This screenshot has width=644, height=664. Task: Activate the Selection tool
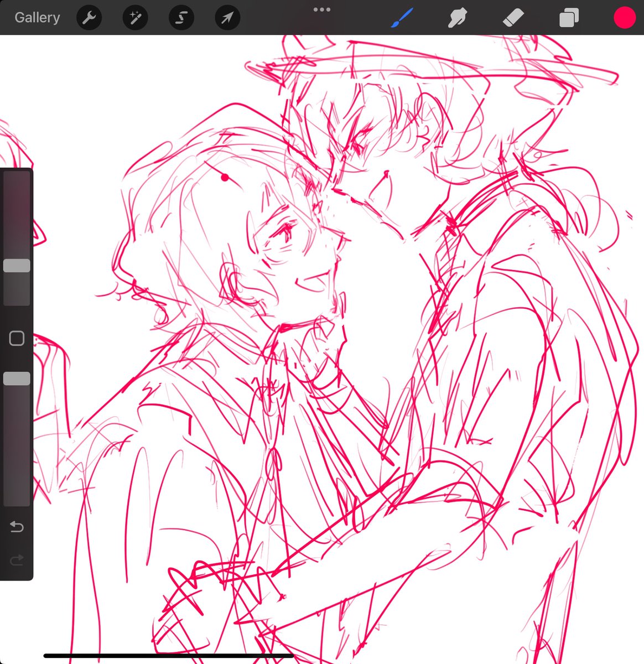tap(181, 18)
